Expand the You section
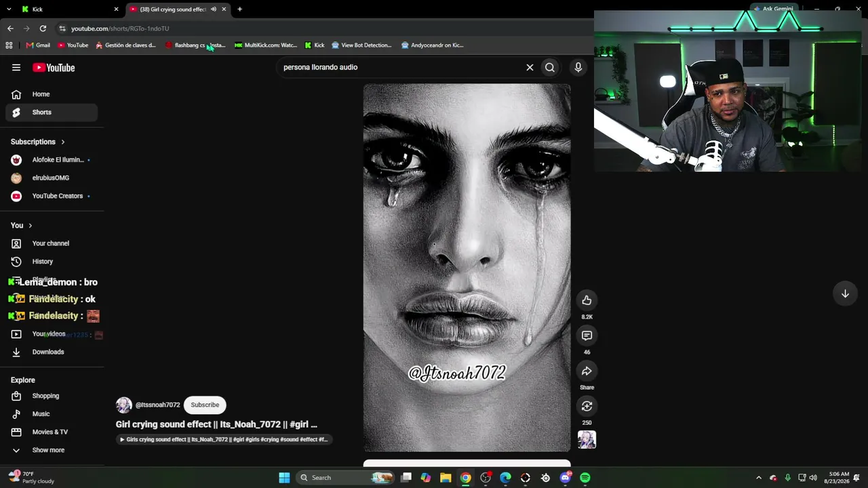Viewport: 868px width, 488px height. click(x=22, y=225)
